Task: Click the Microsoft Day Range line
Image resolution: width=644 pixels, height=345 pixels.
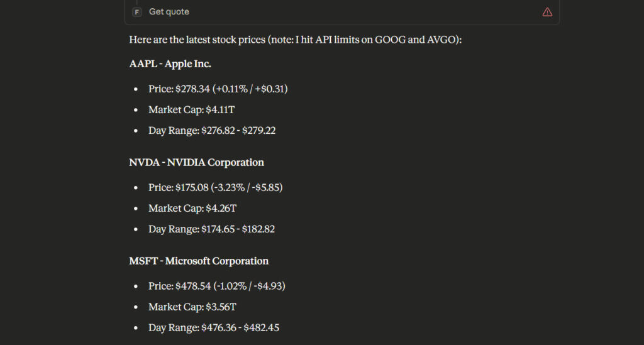Action: [214, 327]
